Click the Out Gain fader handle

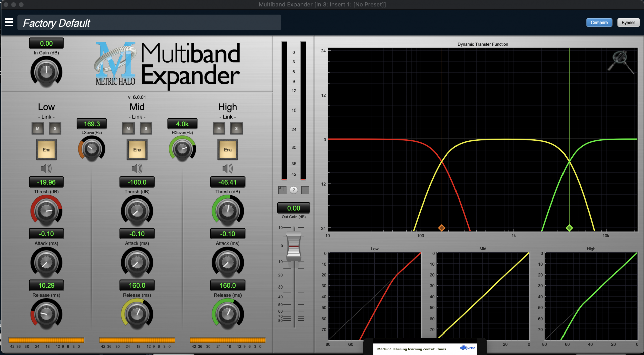(x=294, y=247)
